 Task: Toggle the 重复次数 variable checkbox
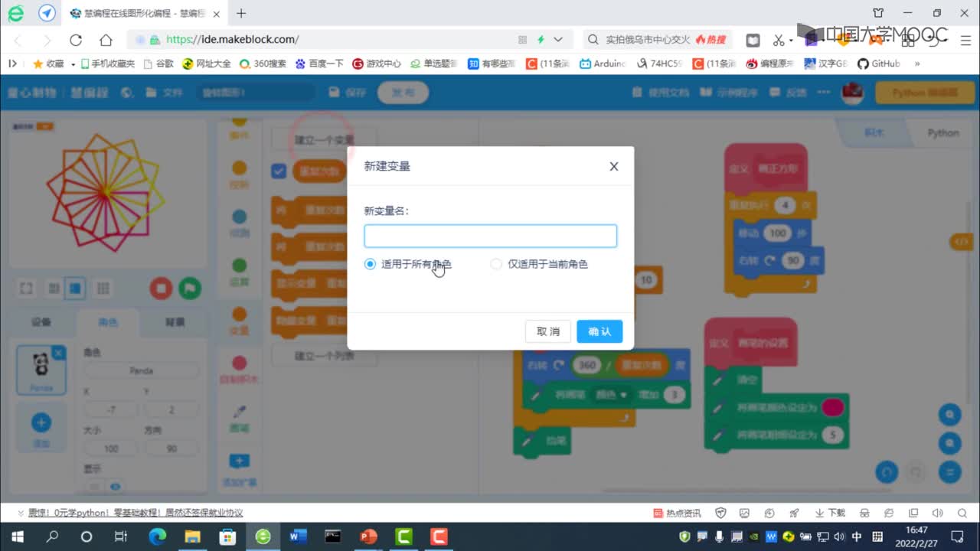(x=279, y=171)
